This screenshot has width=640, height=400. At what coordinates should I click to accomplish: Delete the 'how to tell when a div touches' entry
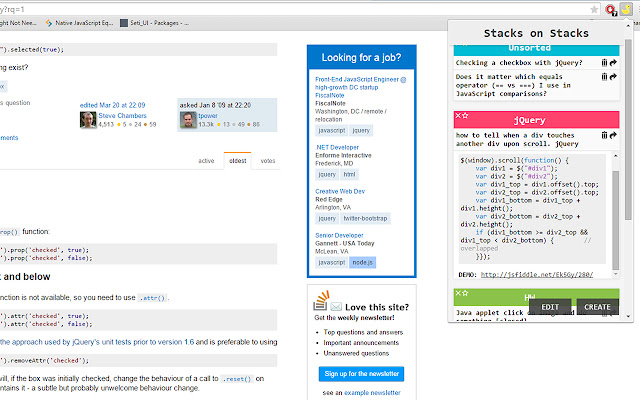[604, 135]
